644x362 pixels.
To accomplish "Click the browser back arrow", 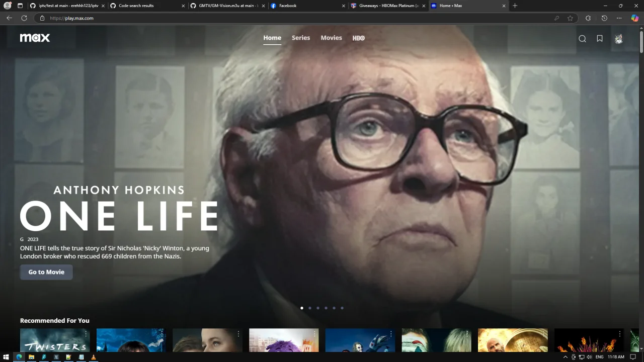I will (x=9, y=18).
